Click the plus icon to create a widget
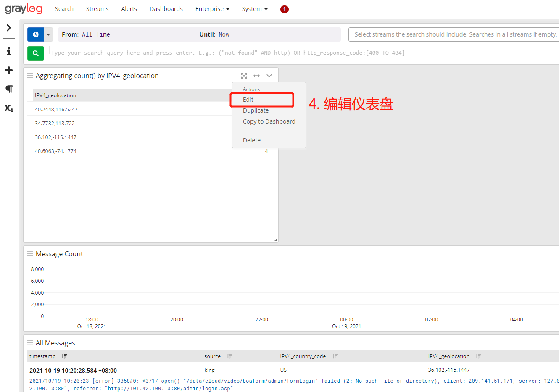The width and height of the screenshot is (559, 392). 9,70
